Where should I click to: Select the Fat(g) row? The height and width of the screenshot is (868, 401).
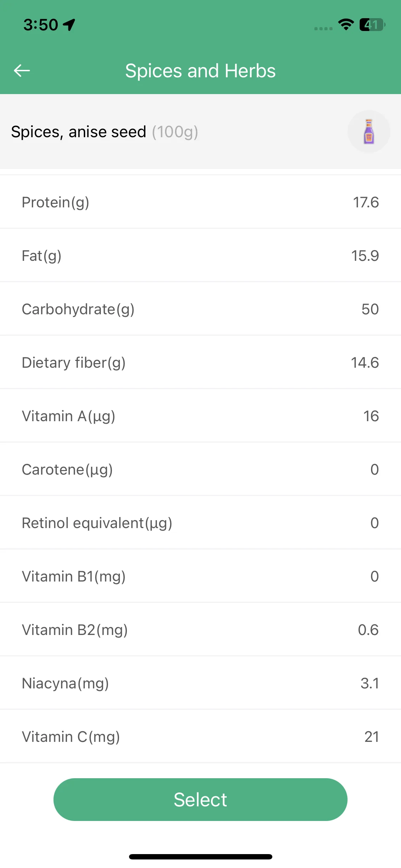pyautogui.click(x=200, y=255)
